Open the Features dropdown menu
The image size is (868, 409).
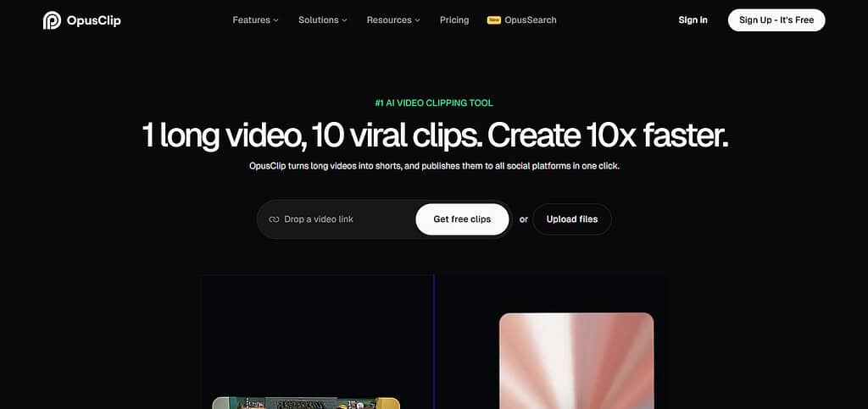pos(255,19)
